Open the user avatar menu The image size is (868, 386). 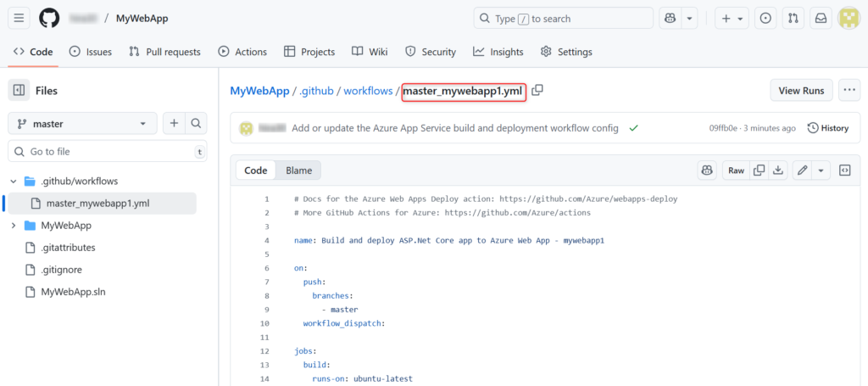849,19
